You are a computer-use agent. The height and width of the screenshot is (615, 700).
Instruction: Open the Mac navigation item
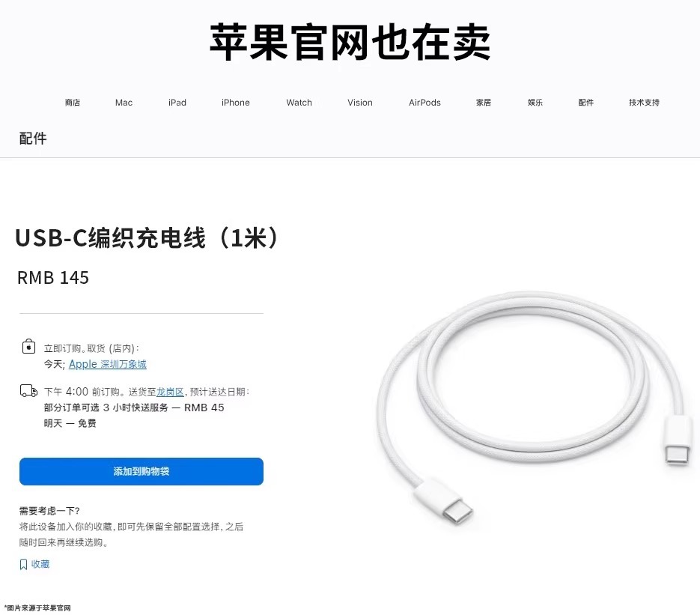click(x=124, y=103)
